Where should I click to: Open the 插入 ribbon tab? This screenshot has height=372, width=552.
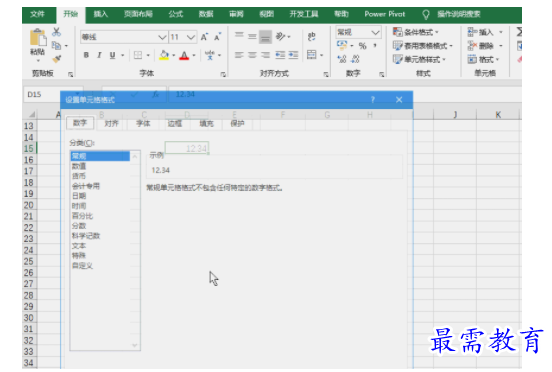(100, 14)
